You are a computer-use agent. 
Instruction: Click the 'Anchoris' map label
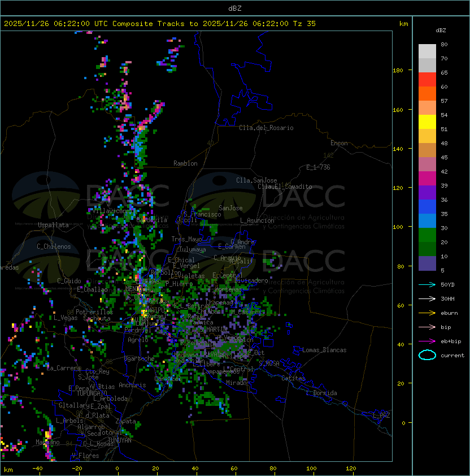[132, 385]
